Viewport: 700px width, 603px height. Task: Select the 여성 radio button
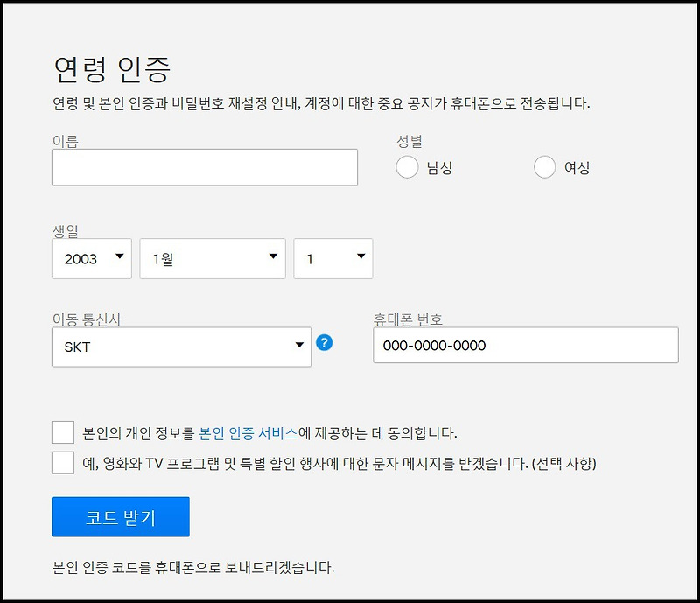544,167
